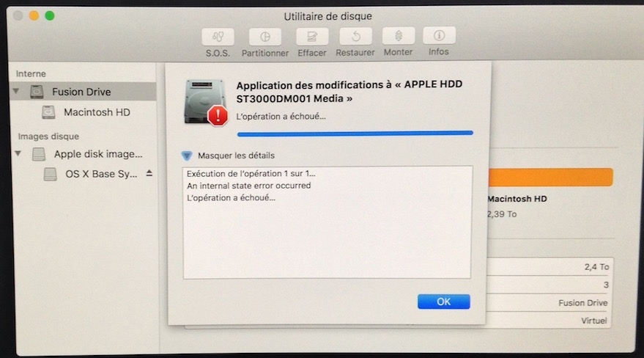Choose the Restaurer restore tool
This screenshot has height=358, width=644.
[355, 37]
